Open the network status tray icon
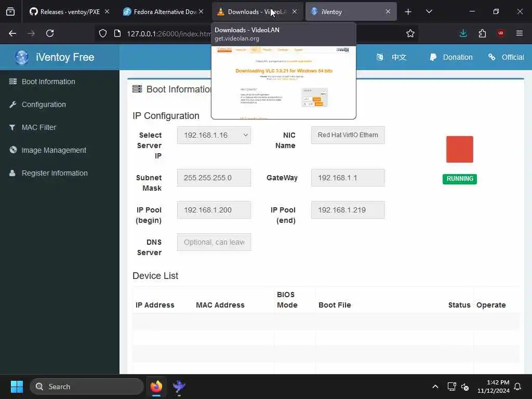The width and height of the screenshot is (532, 399). coord(451,387)
